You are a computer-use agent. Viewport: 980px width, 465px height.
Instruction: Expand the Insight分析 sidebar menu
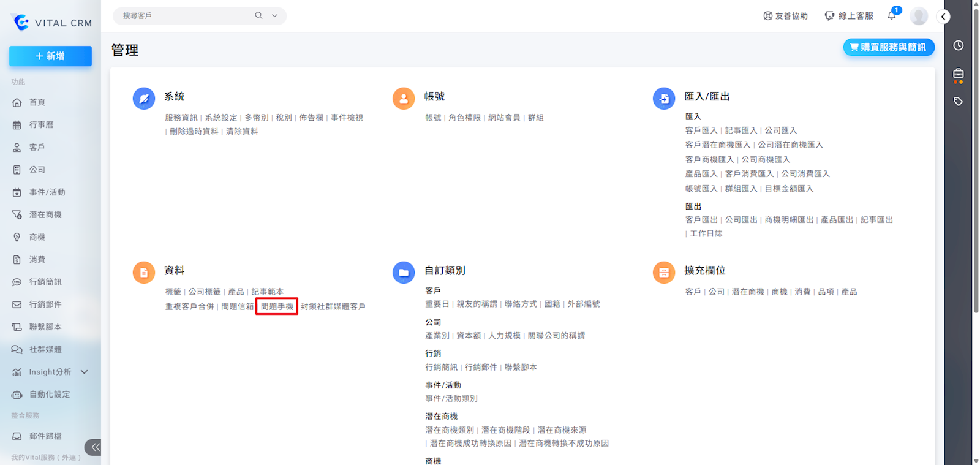pos(85,372)
